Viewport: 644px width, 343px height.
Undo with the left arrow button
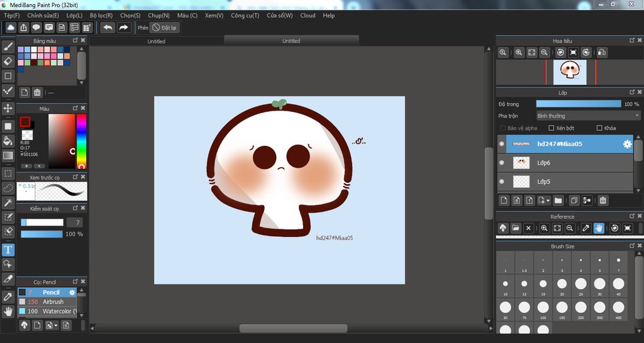tap(108, 28)
